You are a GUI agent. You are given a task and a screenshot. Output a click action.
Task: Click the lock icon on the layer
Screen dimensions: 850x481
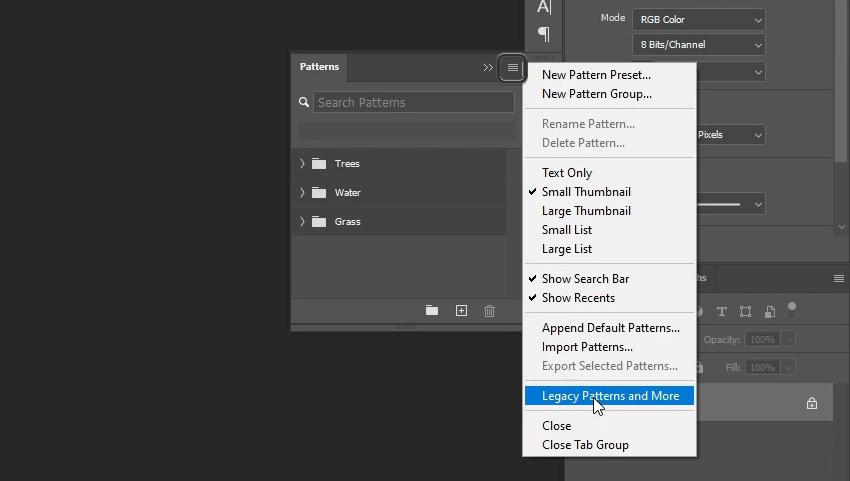[811, 403]
